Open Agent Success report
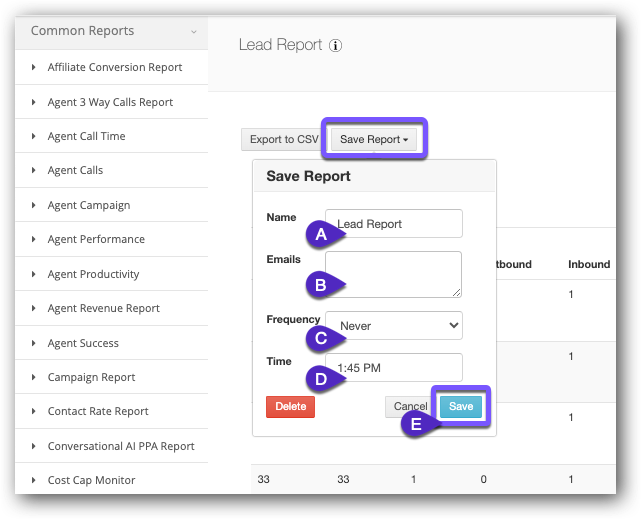Image resolution: width=641 pixels, height=519 pixels. tap(83, 343)
